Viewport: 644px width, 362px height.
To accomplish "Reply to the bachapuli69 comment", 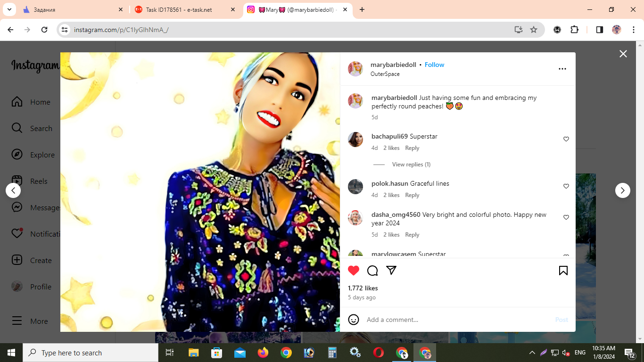I will 412,148.
